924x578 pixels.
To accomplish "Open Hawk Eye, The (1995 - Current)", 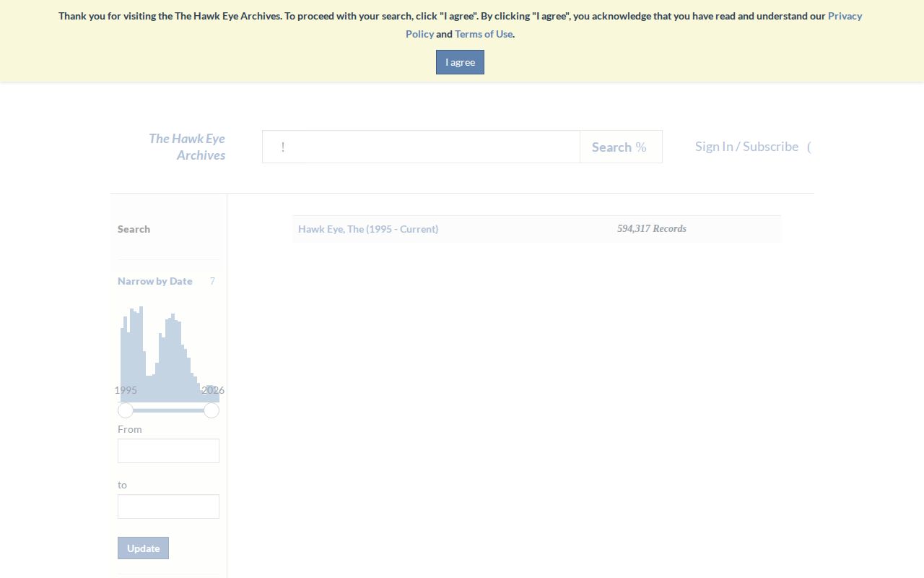I will (x=368, y=229).
